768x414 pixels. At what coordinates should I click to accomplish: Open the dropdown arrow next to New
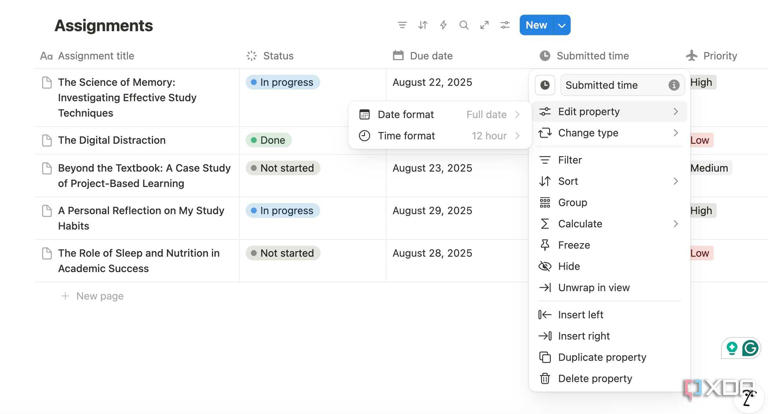pyautogui.click(x=562, y=25)
